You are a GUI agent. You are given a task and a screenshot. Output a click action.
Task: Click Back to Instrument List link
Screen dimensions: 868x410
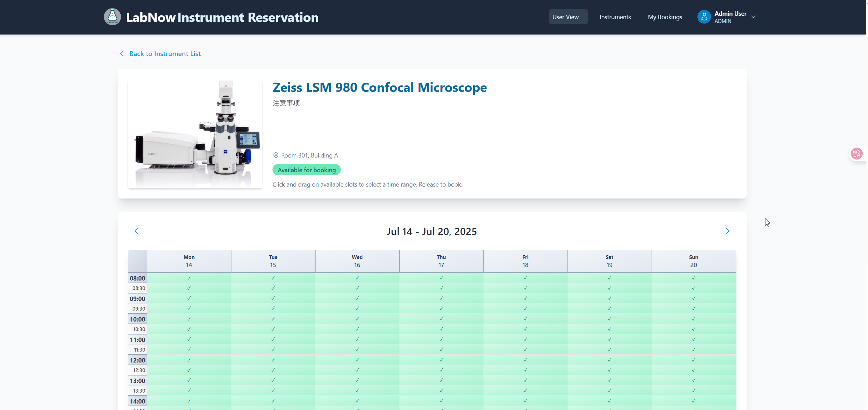coord(165,54)
